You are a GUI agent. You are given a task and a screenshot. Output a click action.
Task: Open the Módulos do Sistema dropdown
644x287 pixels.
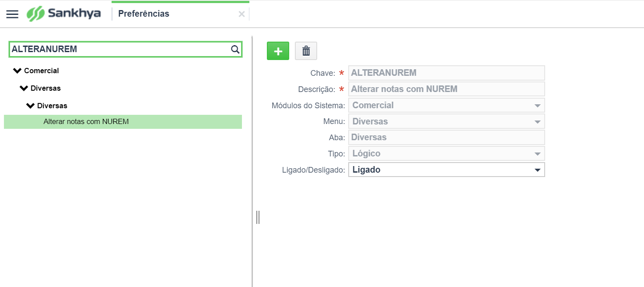(447, 105)
